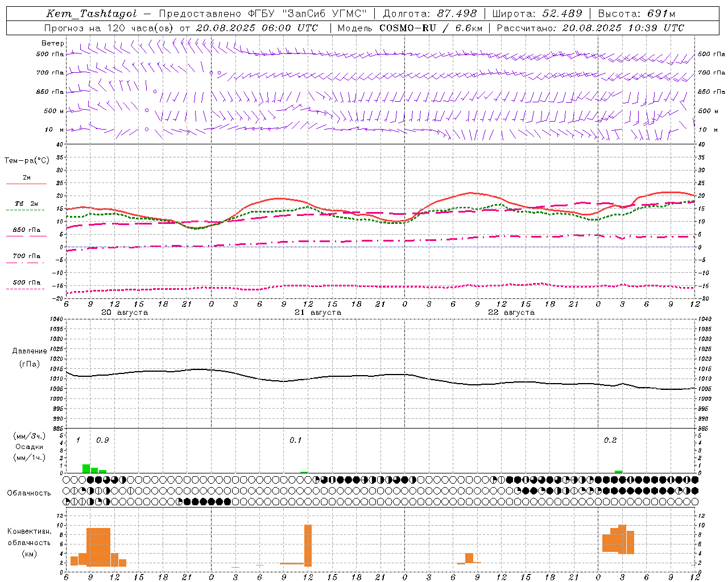The width and height of the screenshot is (728, 582).
Task: Click the '500 м' wind level label on the left
Action: click(x=55, y=111)
